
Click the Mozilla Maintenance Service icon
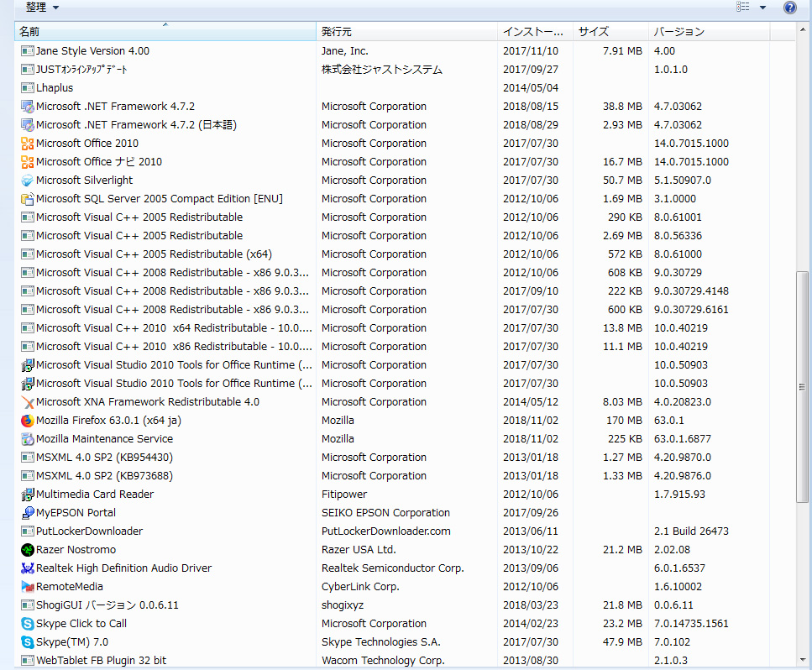28,439
